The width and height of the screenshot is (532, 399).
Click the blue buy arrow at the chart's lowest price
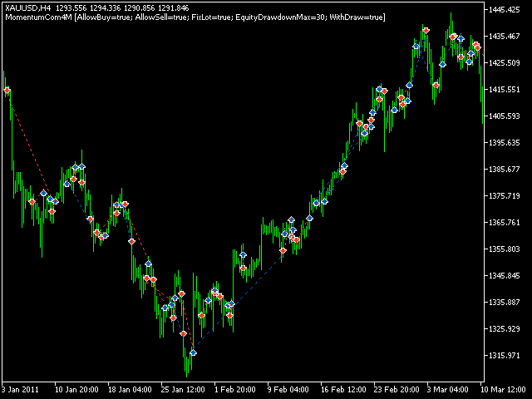coord(193,352)
